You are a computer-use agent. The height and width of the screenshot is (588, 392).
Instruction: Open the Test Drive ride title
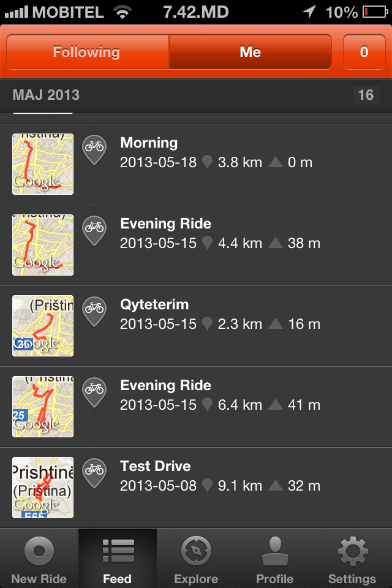(x=156, y=466)
